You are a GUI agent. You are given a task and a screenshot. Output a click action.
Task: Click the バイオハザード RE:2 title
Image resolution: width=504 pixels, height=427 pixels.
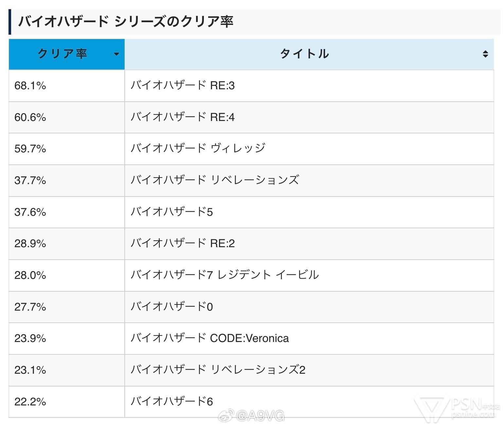pos(183,244)
